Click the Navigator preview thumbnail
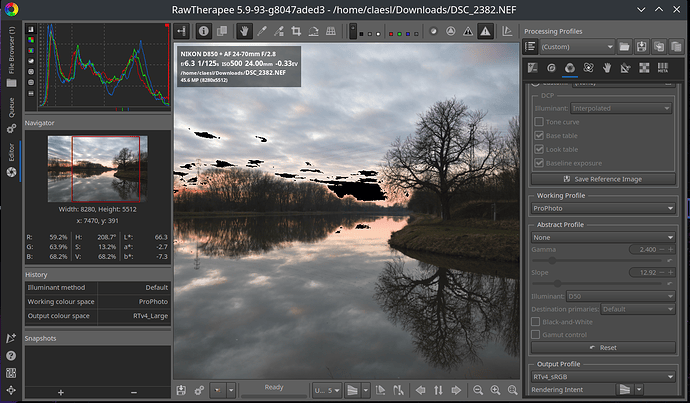This screenshot has width=690, height=403. pos(97,167)
